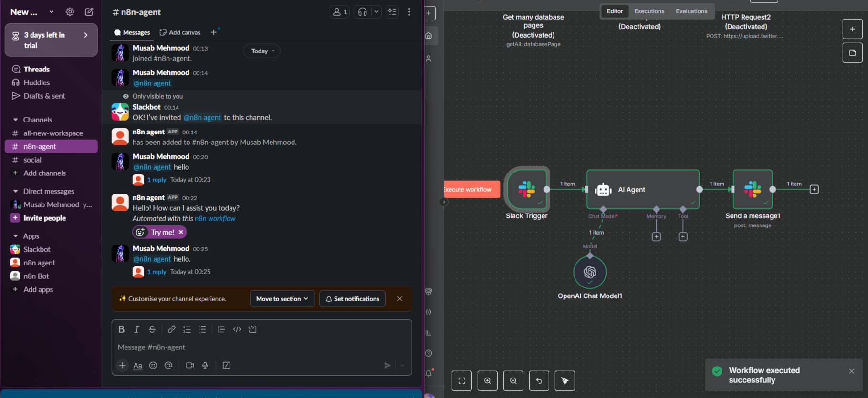Toggle strikethrough formatting in message composer
The image size is (868, 398).
[152, 329]
